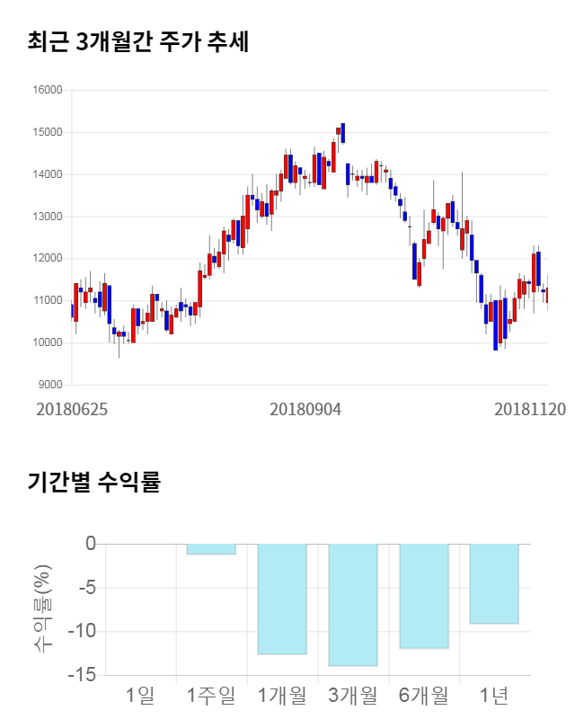Click the 20180904 date label
Viewport: 575px width, 728px height.
pyautogui.click(x=305, y=409)
